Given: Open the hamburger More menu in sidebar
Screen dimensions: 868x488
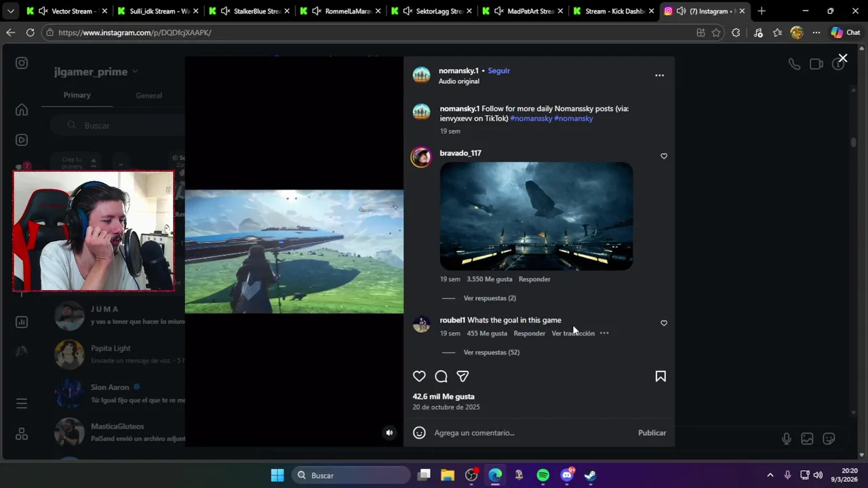Looking at the screenshot, I should (22, 403).
